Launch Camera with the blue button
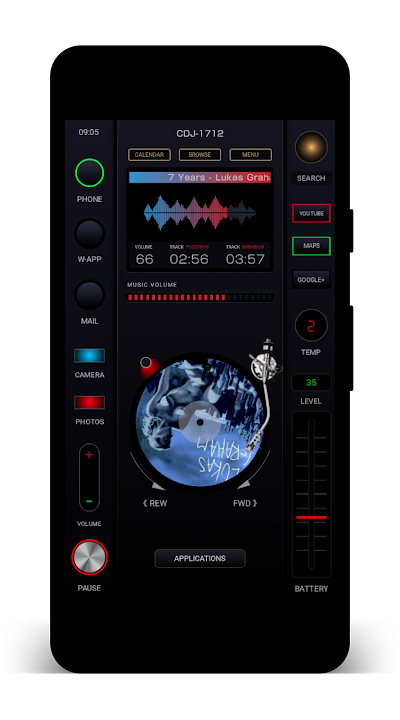 tap(89, 355)
